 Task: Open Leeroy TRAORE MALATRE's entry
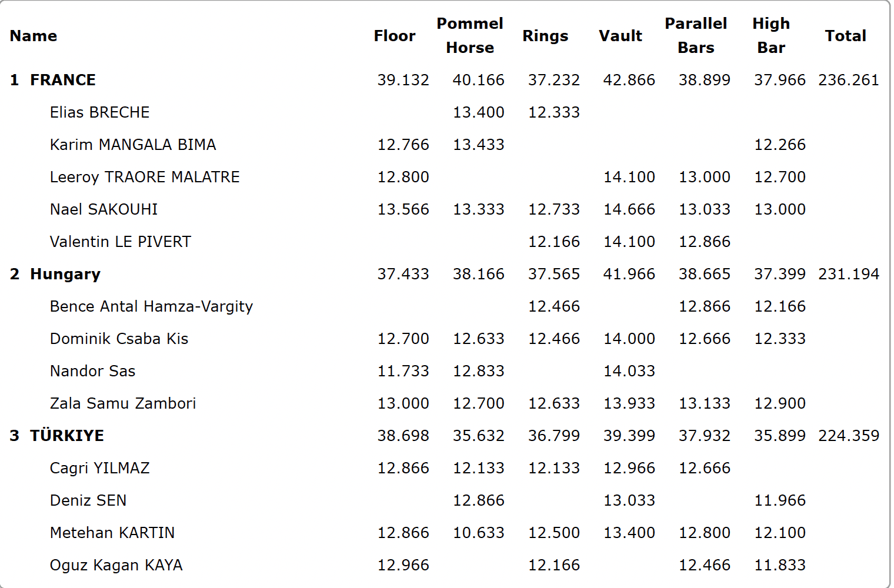[x=145, y=177]
